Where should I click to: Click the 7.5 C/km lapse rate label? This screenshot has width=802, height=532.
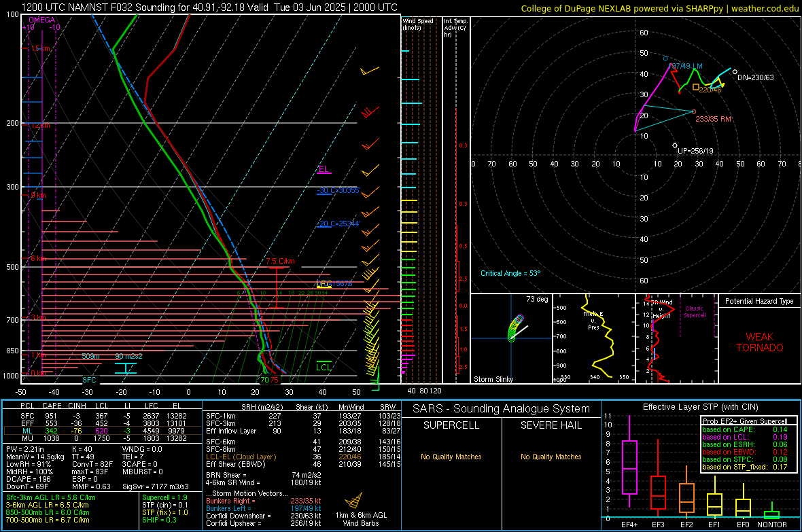pyautogui.click(x=280, y=262)
